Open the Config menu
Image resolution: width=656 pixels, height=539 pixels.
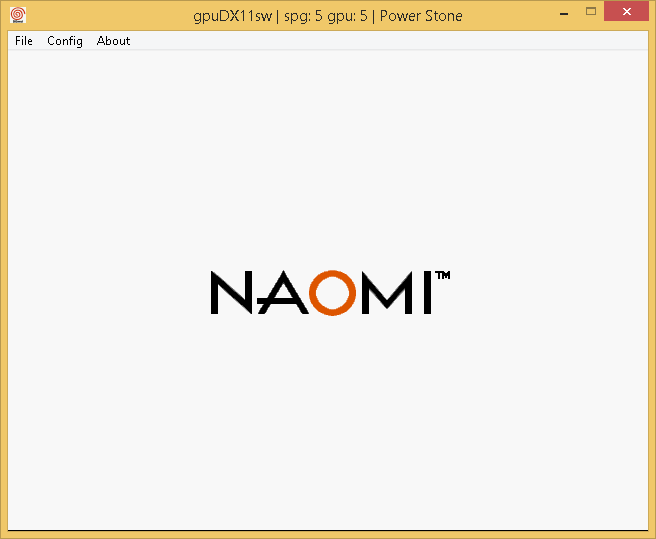click(x=65, y=41)
